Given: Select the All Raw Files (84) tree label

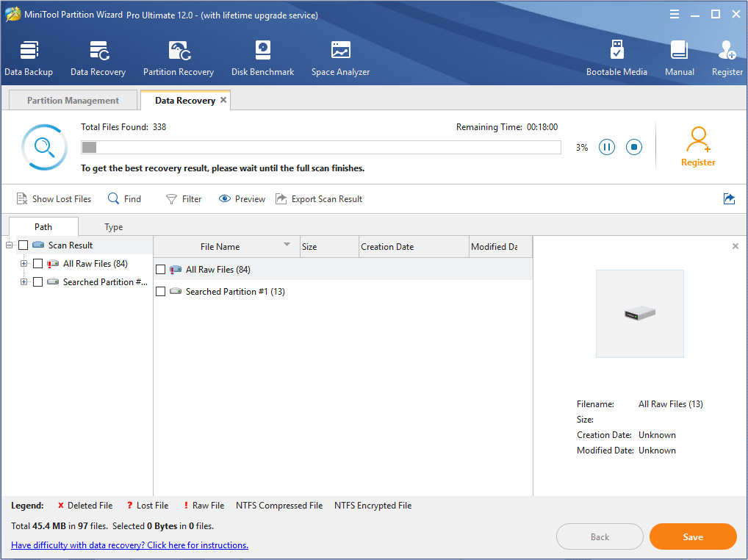Looking at the screenshot, I should [96, 264].
